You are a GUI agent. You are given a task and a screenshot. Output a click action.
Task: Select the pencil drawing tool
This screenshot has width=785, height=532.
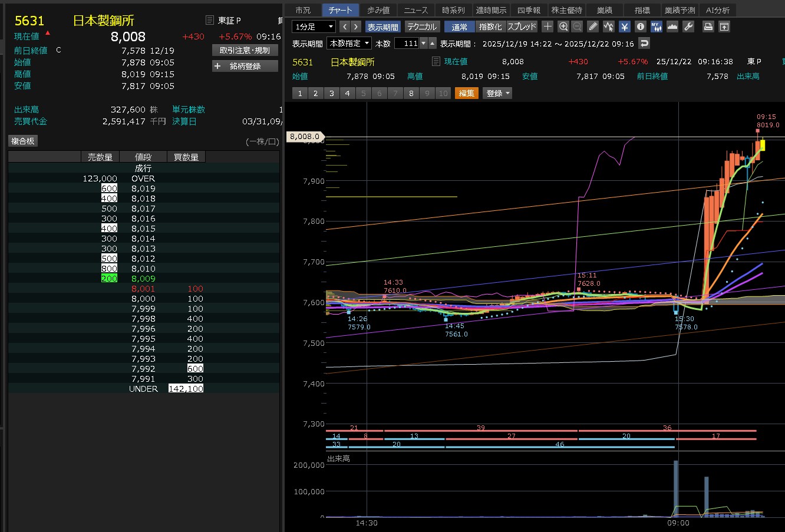pyautogui.click(x=593, y=27)
